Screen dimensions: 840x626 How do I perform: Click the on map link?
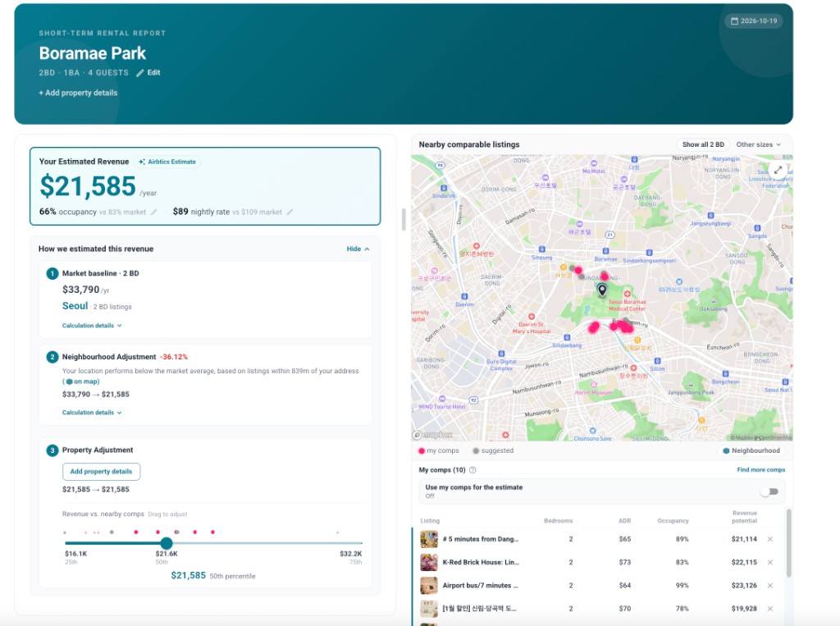pyautogui.click(x=83, y=382)
